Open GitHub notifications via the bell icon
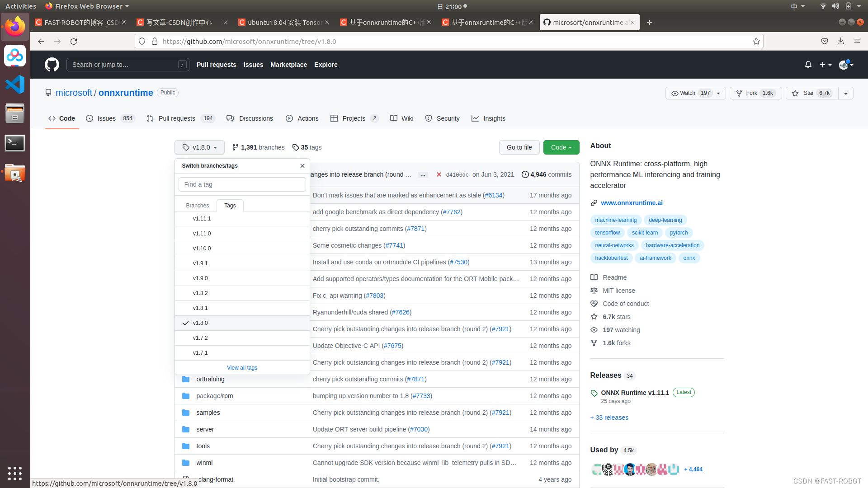This screenshot has height=488, width=868. [808, 65]
